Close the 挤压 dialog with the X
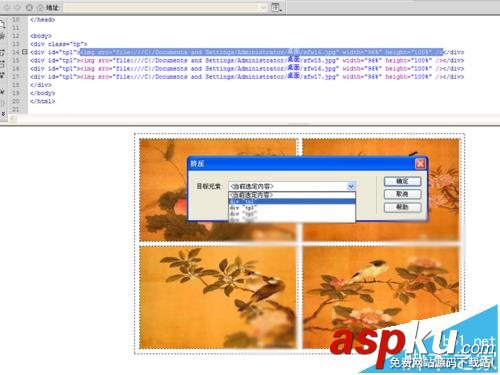 (420, 164)
